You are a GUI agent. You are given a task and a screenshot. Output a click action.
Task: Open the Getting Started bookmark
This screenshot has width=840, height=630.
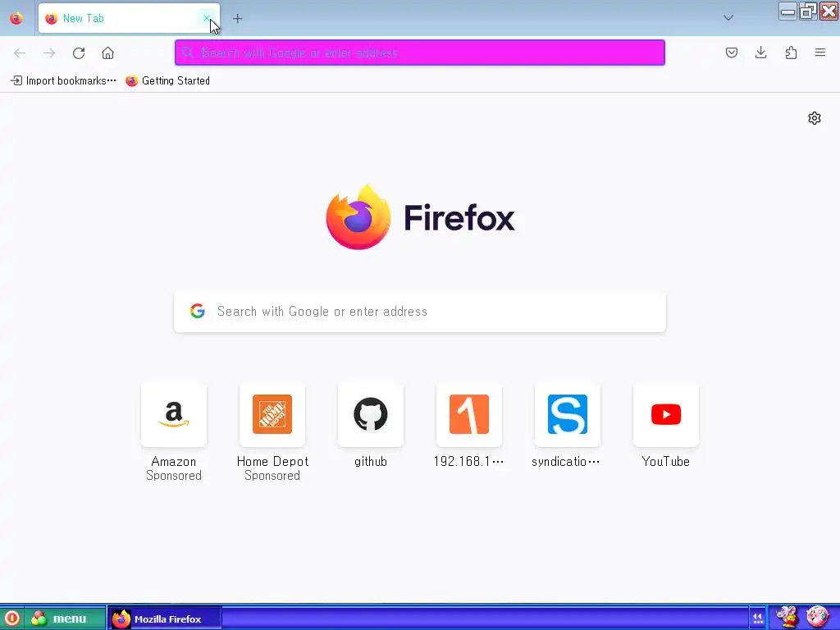click(167, 81)
